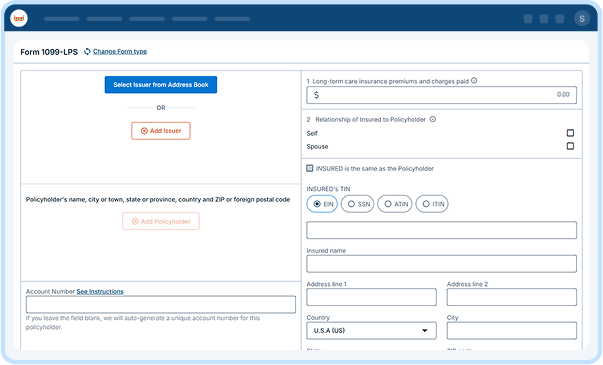Click the Account Number input field
Viewport: 603px width, 365px height.
[x=161, y=305]
